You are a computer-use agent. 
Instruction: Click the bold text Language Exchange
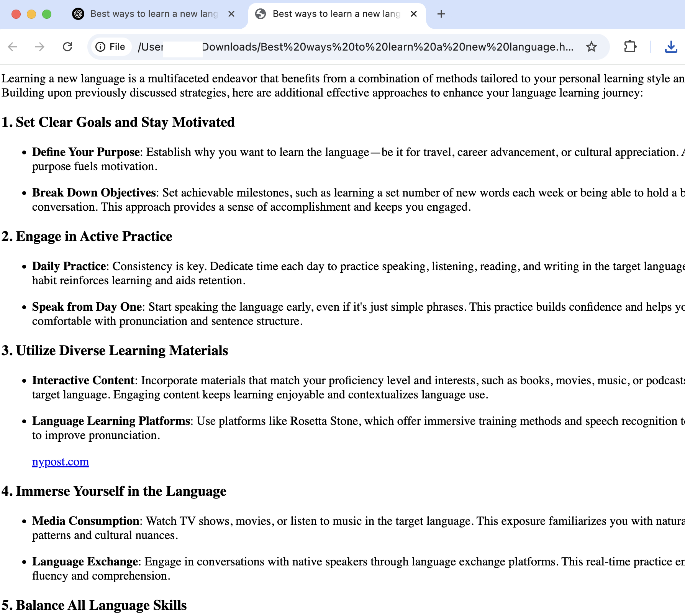(85, 562)
